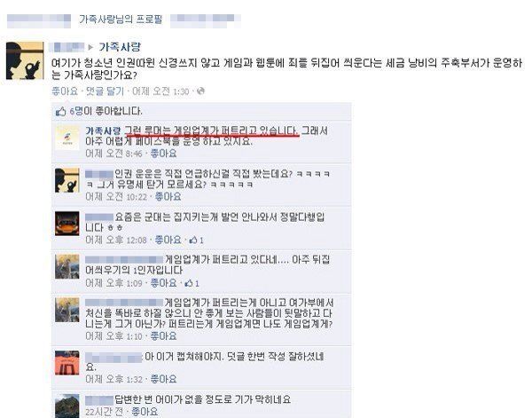The height and width of the screenshot is (418, 532).
Task: Open the 가족사랑 page logo avatar in first comment
Action: [x=67, y=138]
